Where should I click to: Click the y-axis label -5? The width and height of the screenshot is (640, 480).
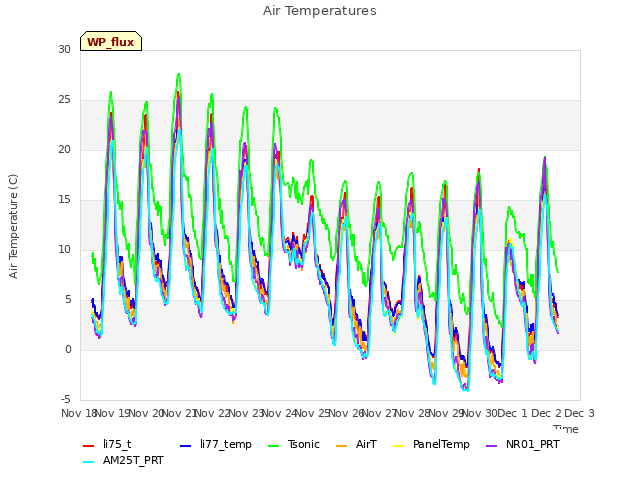point(66,399)
